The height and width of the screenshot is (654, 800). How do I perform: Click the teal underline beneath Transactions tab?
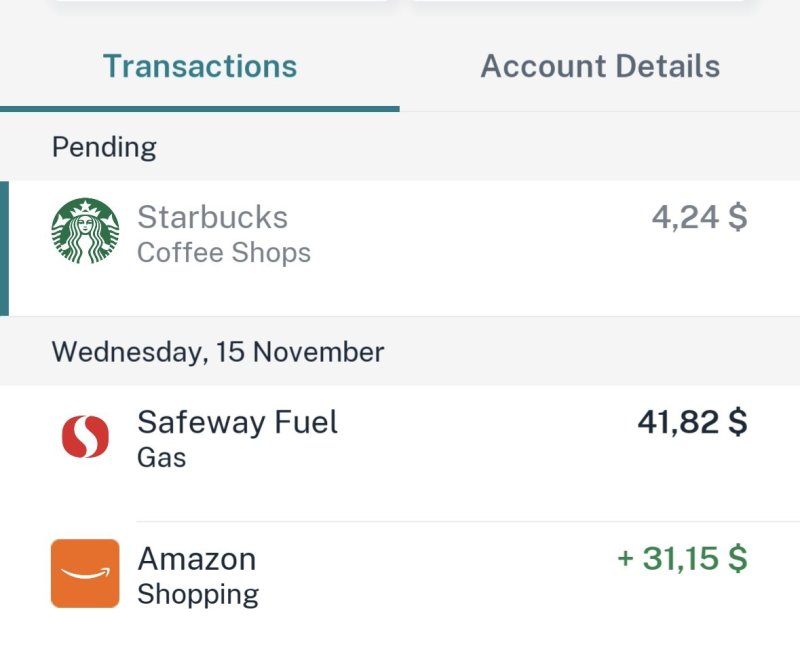coord(200,108)
